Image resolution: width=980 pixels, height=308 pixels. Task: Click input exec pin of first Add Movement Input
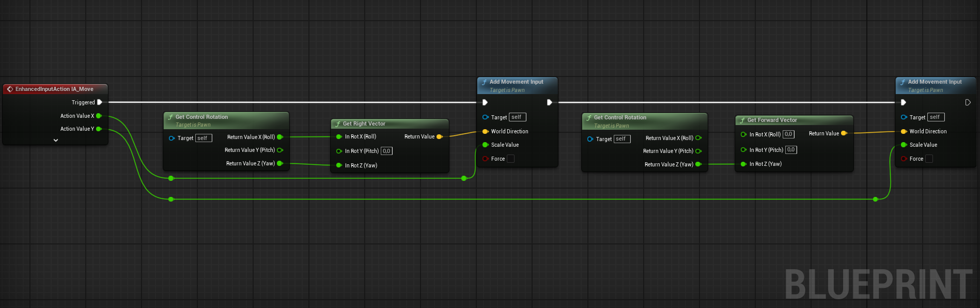[485, 102]
